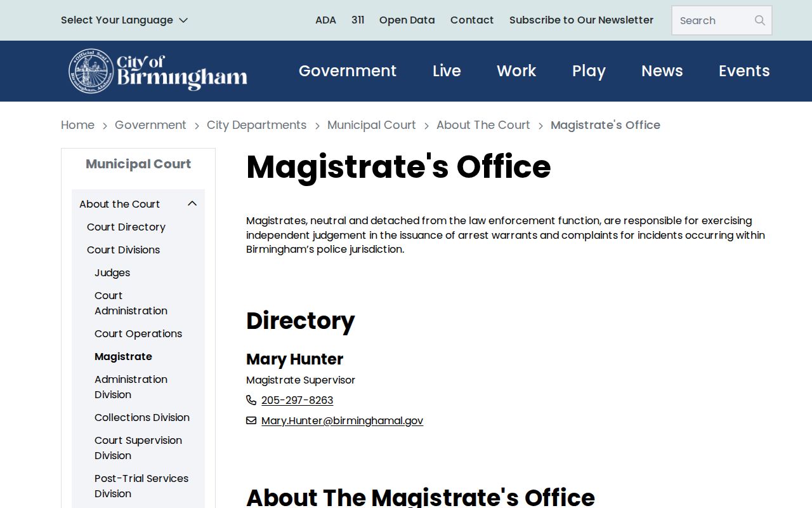
Task: Click the ADA link in top bar
Action: (x=325, y=20)
